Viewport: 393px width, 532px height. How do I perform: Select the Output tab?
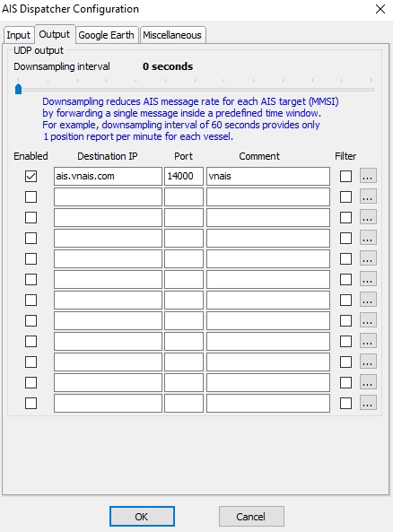(55, 34)
